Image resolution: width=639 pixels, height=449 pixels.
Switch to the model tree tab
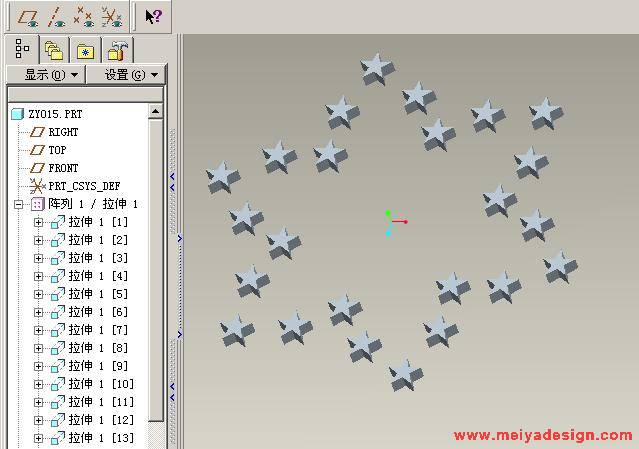[x=22, y=49]
